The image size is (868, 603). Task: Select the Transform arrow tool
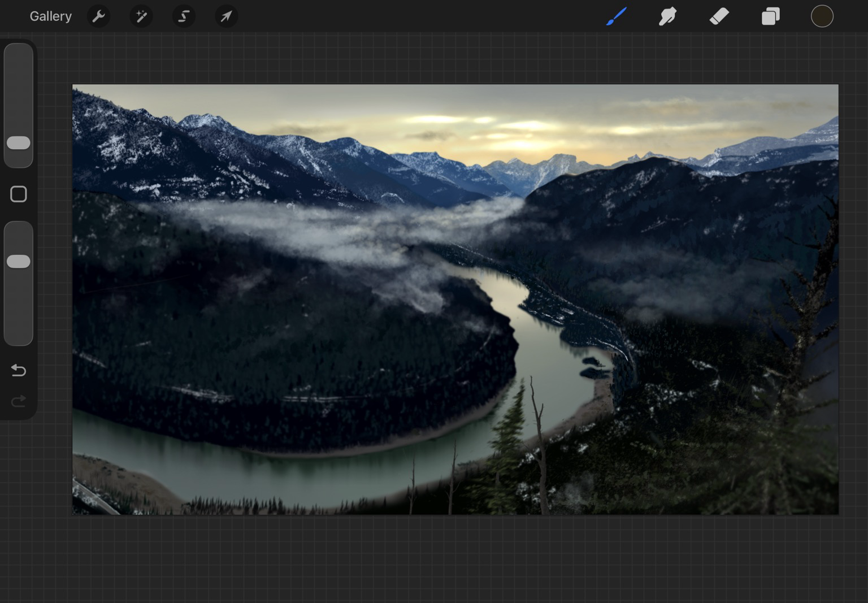[x=226, y=16]
